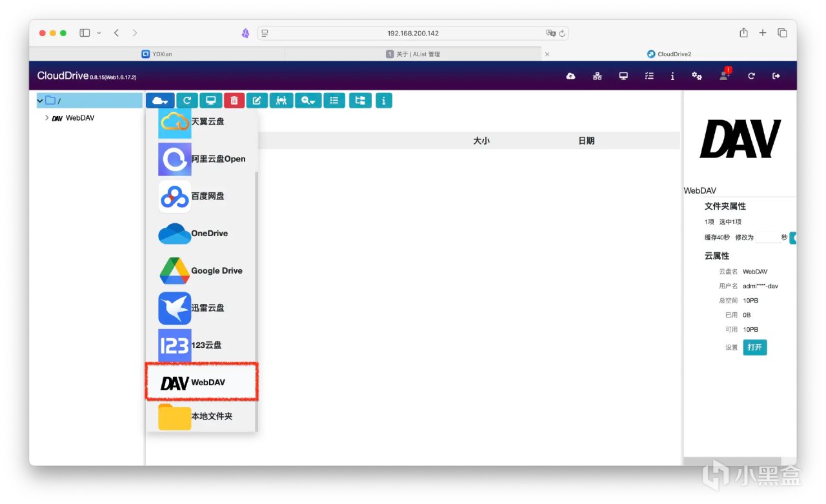Image resolution: width=826 pixels, height=504 pixels.
Task: Select WebDAV in the left folder tree
Action: pos(80,118)
